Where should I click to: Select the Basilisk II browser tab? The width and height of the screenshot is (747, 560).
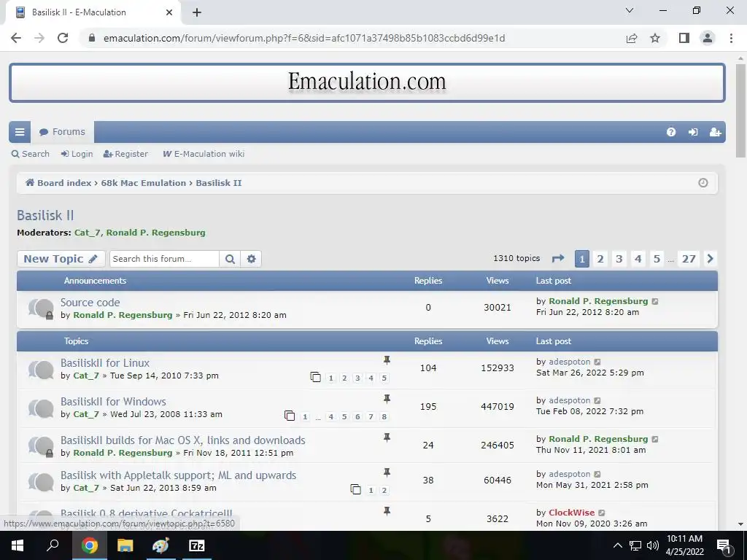[x=93, y=12]
